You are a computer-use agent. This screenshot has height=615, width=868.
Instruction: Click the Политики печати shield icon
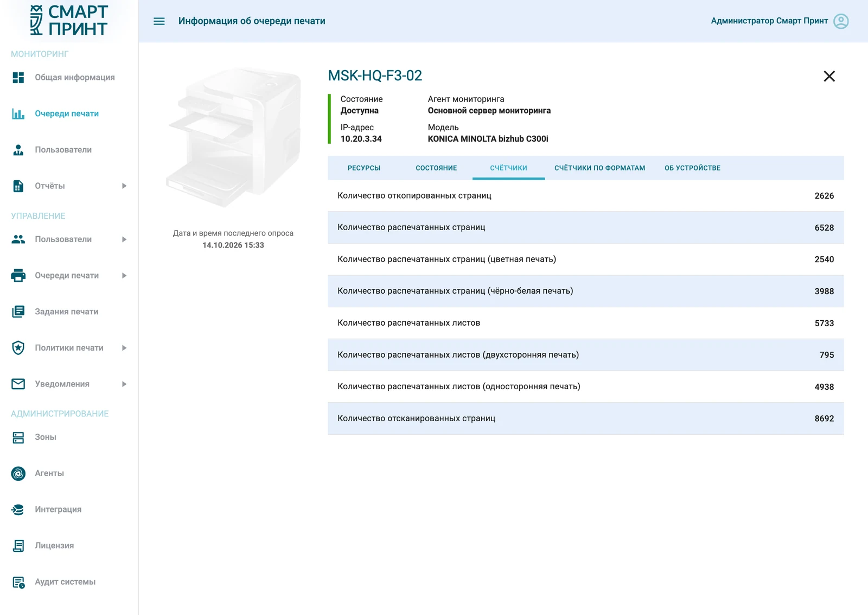(18, 348)
